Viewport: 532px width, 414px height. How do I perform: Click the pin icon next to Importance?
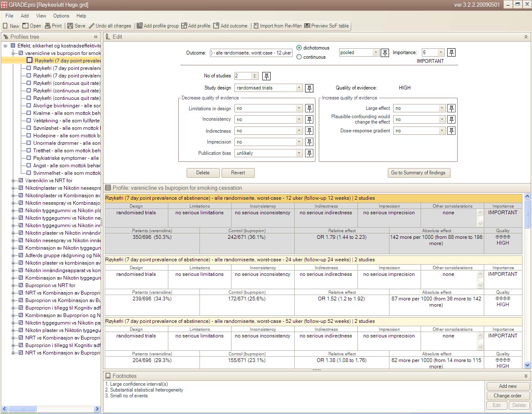(451, 52)
